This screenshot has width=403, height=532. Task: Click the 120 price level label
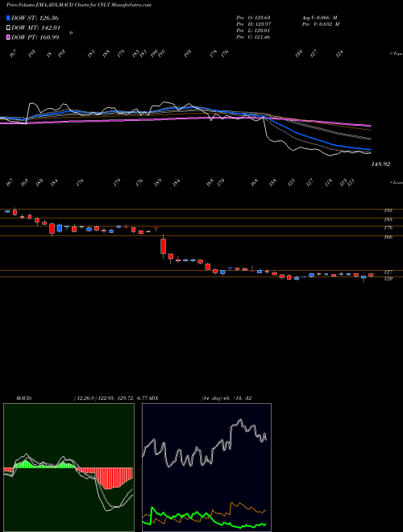388,279
